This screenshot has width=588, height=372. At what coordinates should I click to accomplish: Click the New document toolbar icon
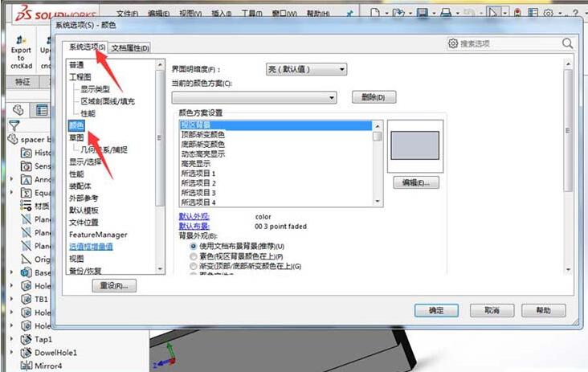click(374, 13)
